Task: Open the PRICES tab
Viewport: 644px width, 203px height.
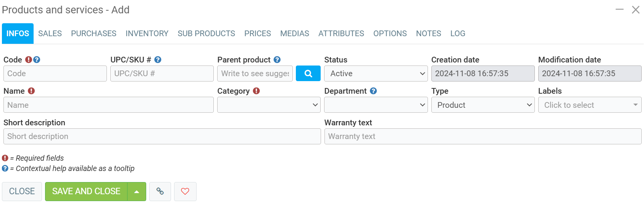Action: tap(258, 34)
